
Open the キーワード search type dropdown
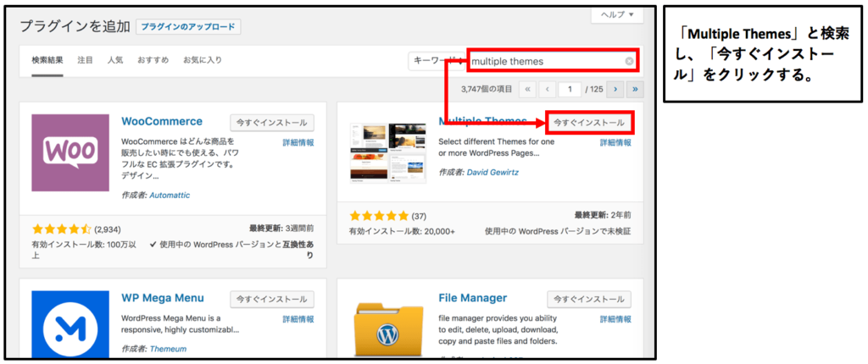[437, 62]
